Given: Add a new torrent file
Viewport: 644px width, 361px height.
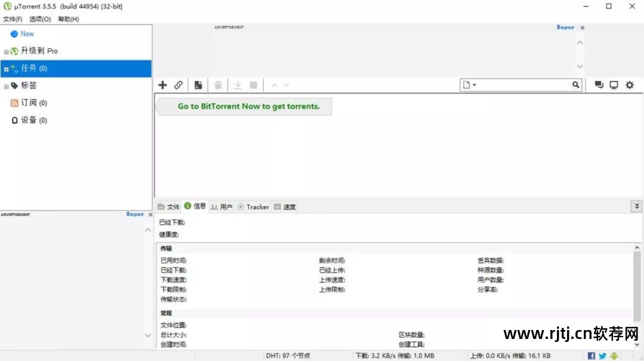Looking at the screenshot, I should pos(162,85).
